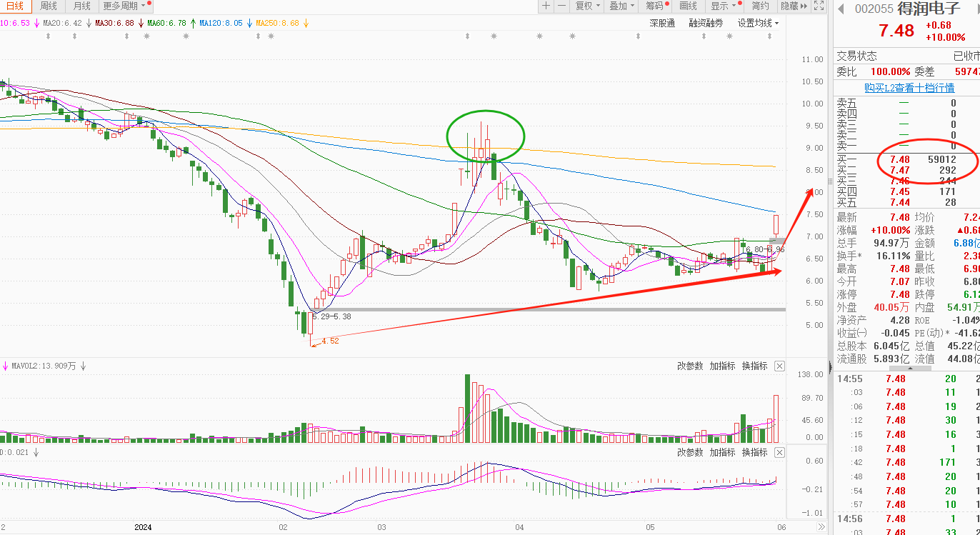Click the 14:55 trade tick row
Image resolution: width=980 pixels, height=535 pixels.
(906, 379)
